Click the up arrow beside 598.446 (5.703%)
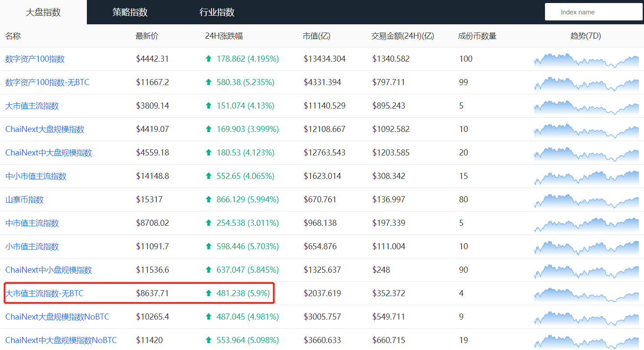644x350 pixels. click(209, 247)
